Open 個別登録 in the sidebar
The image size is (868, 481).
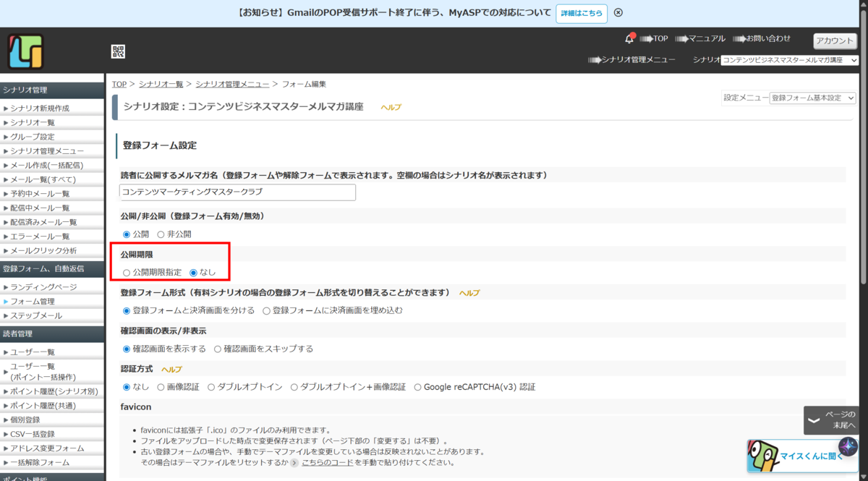[25, 420]
